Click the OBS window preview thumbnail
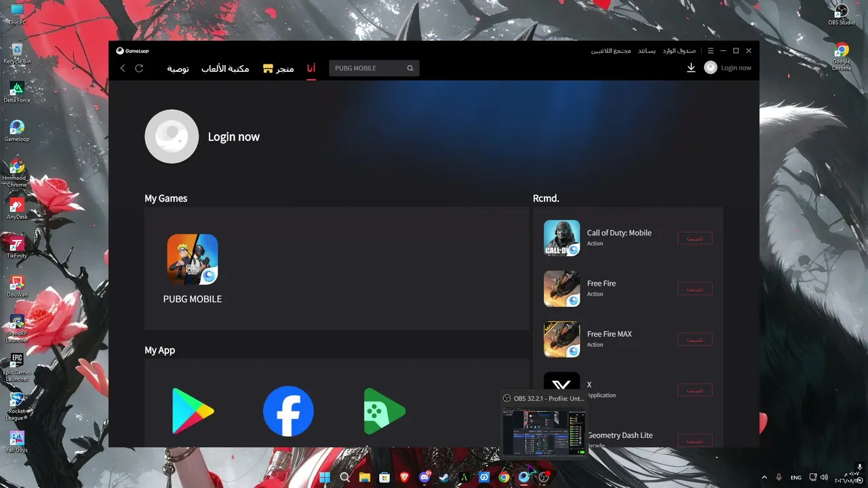 click(x=543, y=431)
